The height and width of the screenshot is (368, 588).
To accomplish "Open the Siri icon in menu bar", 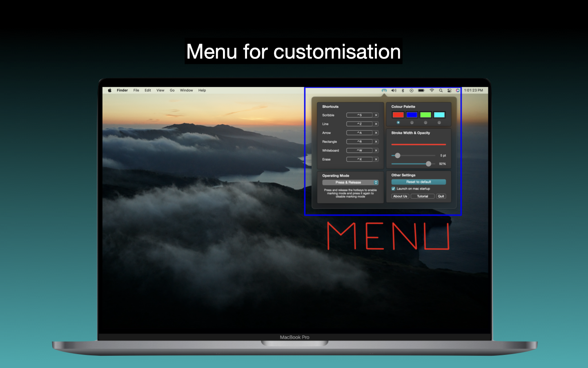I will tap(458, 90).
